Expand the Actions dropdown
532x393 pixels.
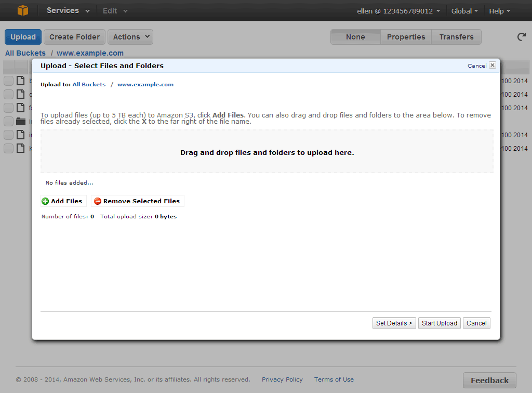(x=130, y=37)
